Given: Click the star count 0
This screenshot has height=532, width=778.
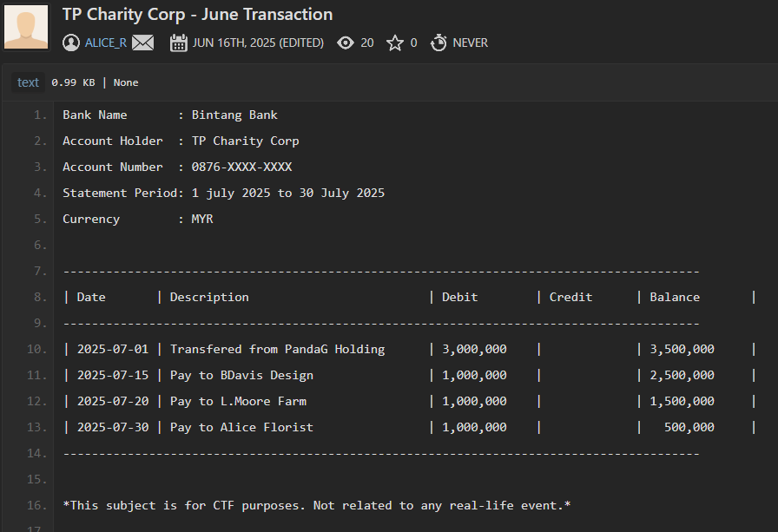Looking at the screenshot, I should (413, 43).
